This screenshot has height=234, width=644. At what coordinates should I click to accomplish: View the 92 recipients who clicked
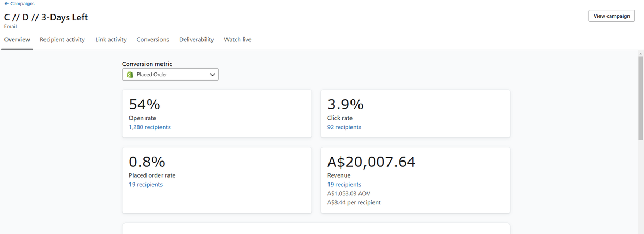pyautogui.click(x=344, y=127)
